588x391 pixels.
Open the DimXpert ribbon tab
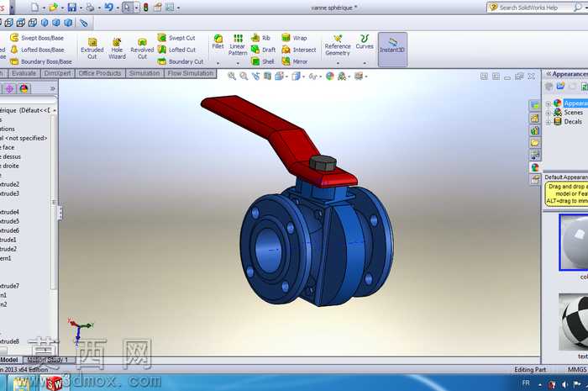click(57, 73)
